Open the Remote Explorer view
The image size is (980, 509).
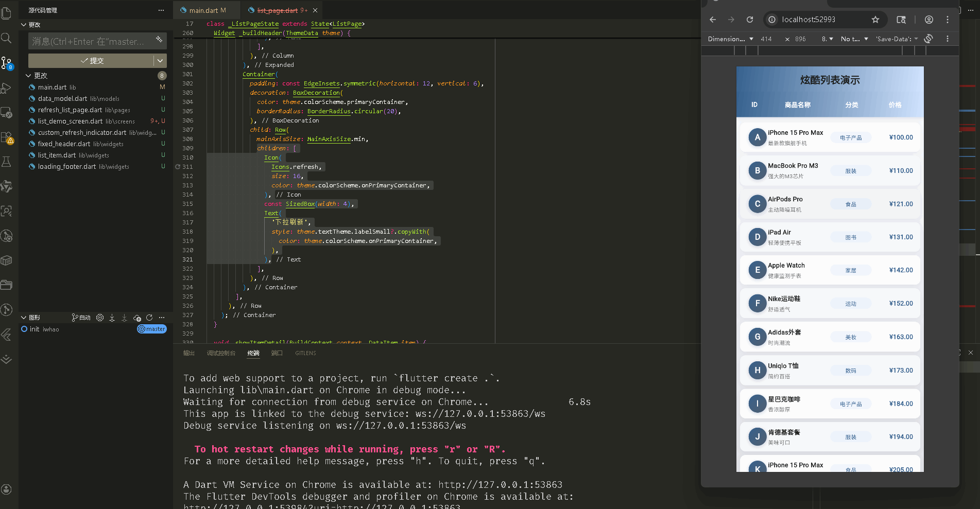click(7, 113)
